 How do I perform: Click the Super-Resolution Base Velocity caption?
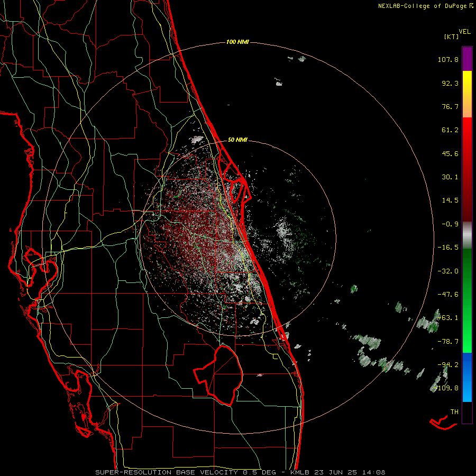point(240,472)
